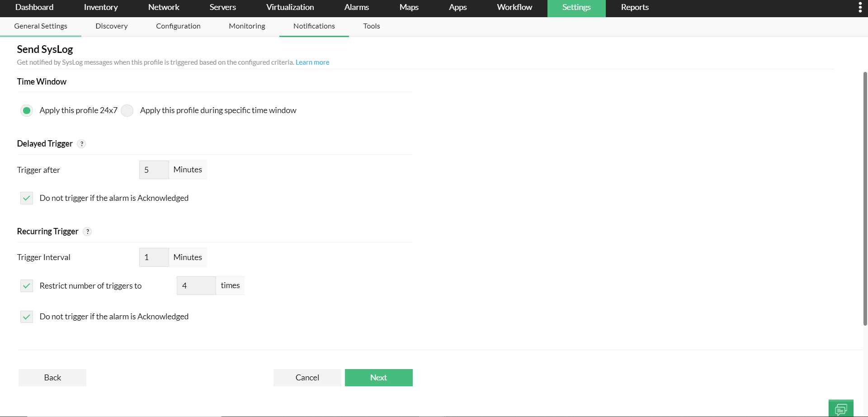Select apply during specific time window option

(127, 110)
